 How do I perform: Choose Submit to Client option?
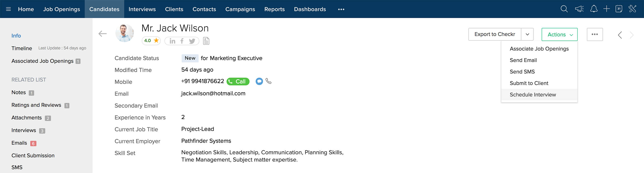pyautogui.click(x=529, y=83)
